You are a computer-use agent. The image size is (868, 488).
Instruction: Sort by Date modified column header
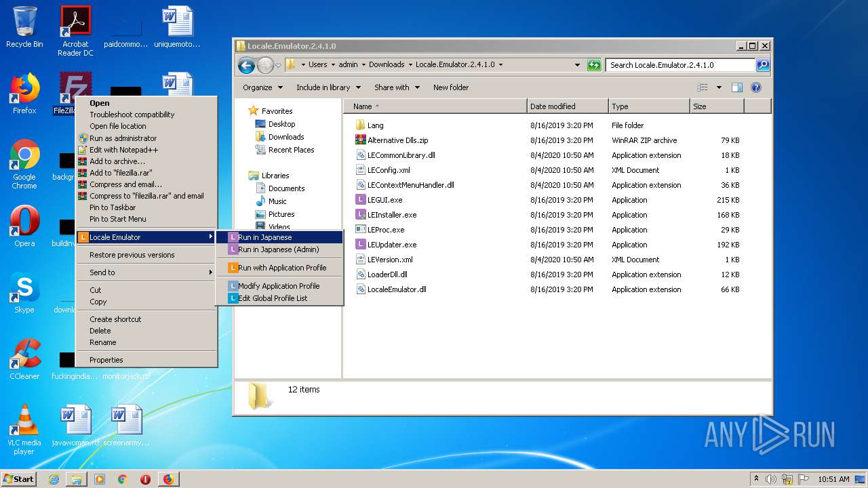568,106
